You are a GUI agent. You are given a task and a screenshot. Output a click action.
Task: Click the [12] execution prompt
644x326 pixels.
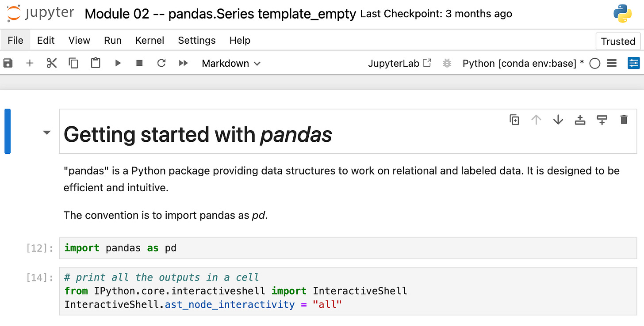click(40, 248)
